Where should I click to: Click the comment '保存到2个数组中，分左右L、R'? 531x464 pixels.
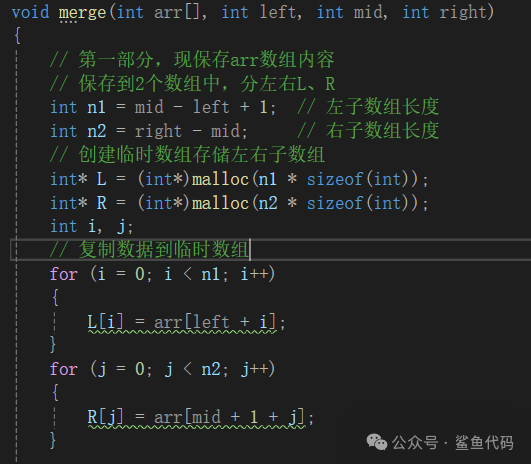click(x=192, y=84)
